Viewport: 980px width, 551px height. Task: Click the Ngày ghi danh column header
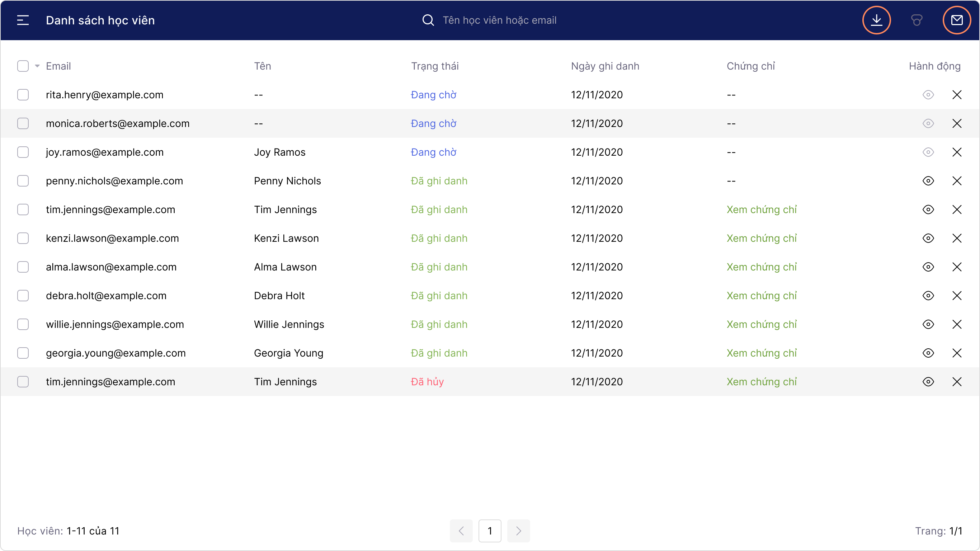pos(605,66)
